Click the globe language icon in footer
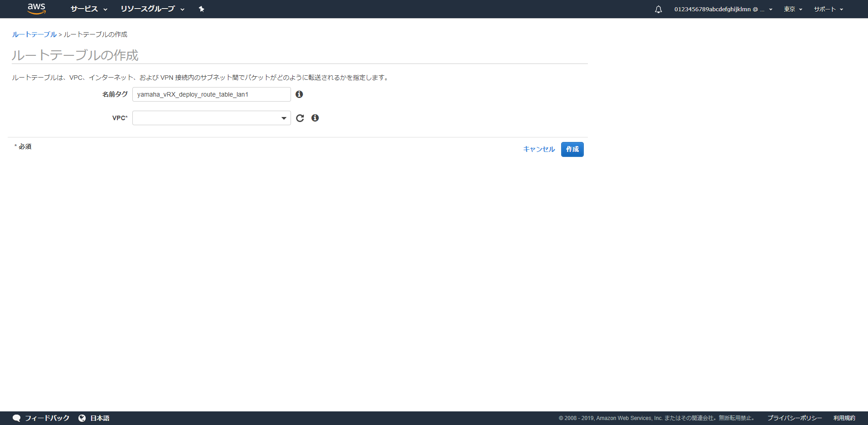This screenshot has height=425, width=868. pos(82,418)
